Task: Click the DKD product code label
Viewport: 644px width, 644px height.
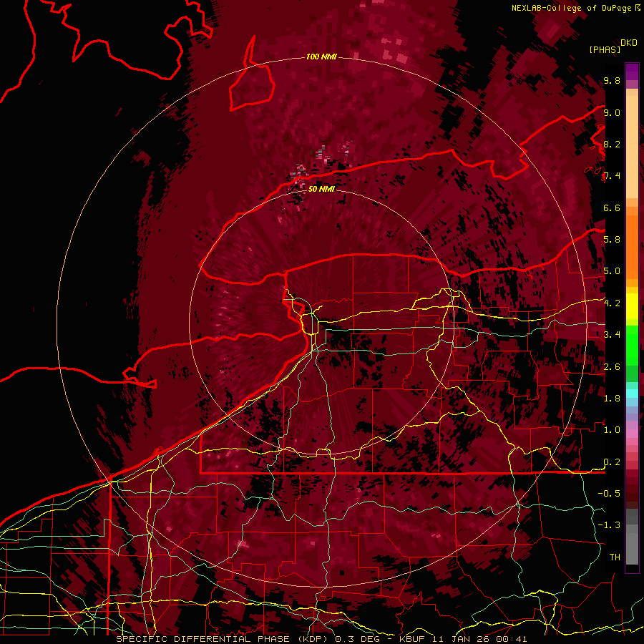Action: (x=629, y=43)
